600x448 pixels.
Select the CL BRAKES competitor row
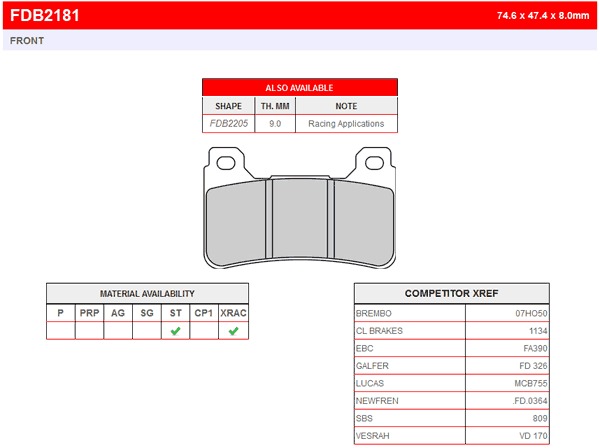point(452,331)
